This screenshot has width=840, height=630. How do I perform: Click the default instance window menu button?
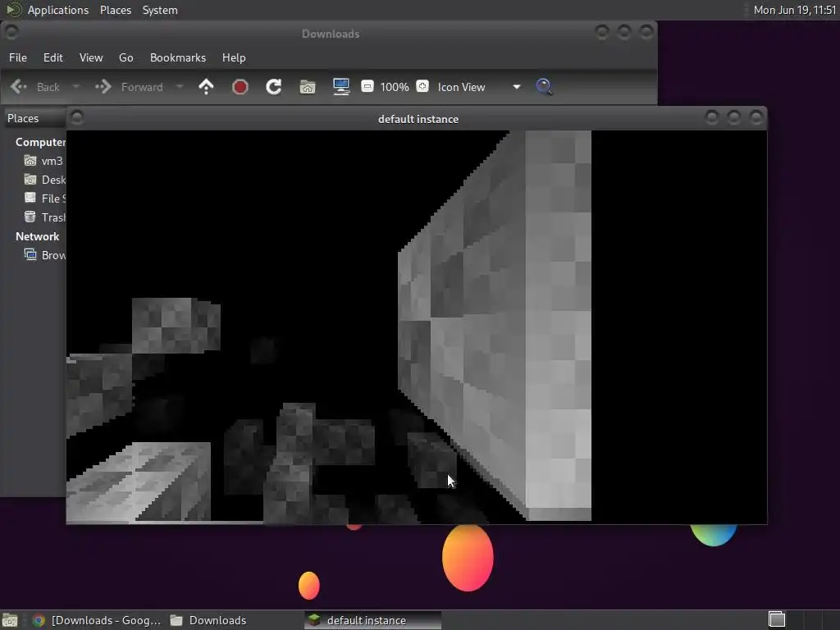tap(77, 117)
